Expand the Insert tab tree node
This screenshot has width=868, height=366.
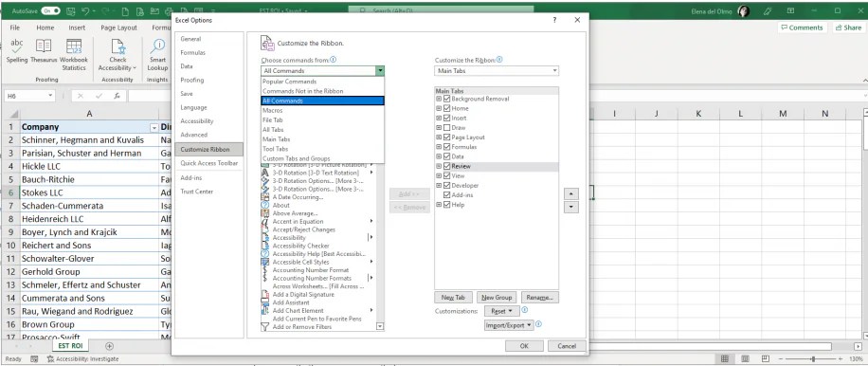439,118
